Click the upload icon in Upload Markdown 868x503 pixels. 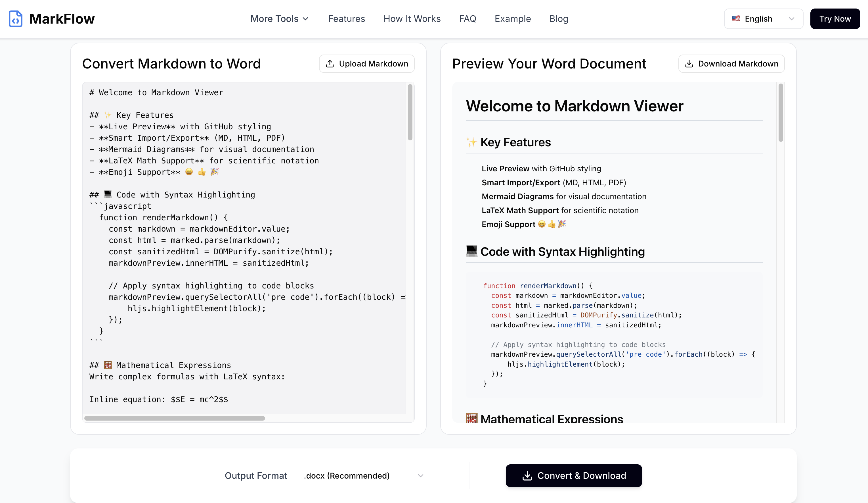coord(330,64)
